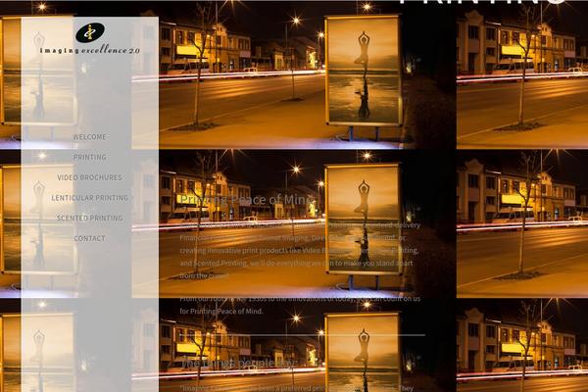Click the Imaging Excellence 2.0 logo
The height and width of the screenshot is (392, 588).
coord(89,38)
